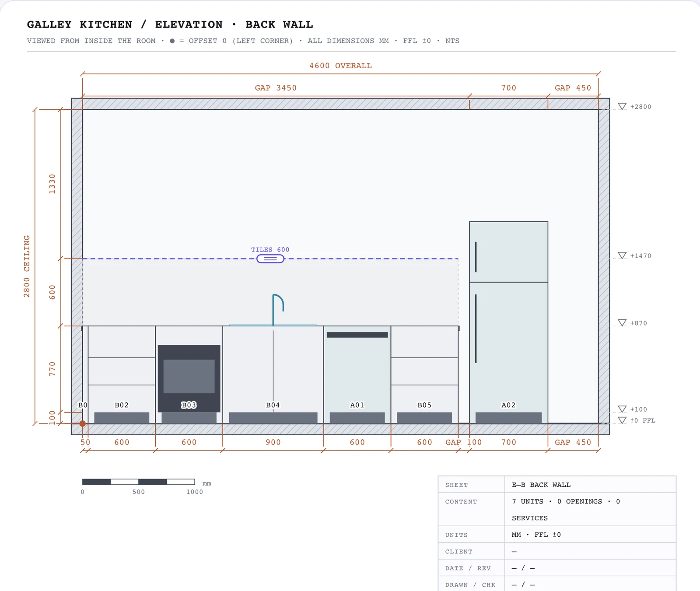Click the ±0 FFL level text
Screen dimensions: 700x591
(643, 420)
